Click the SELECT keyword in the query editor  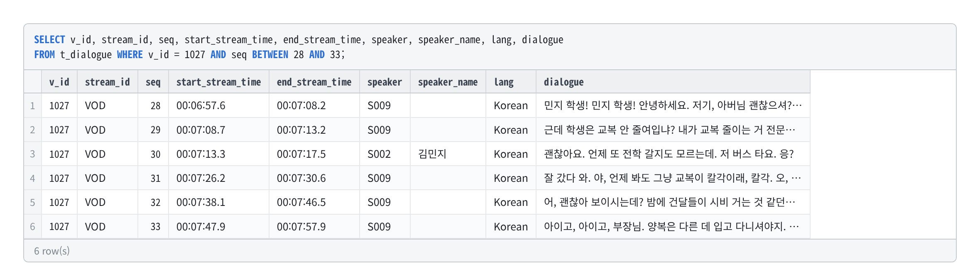[x=49, y=39]
